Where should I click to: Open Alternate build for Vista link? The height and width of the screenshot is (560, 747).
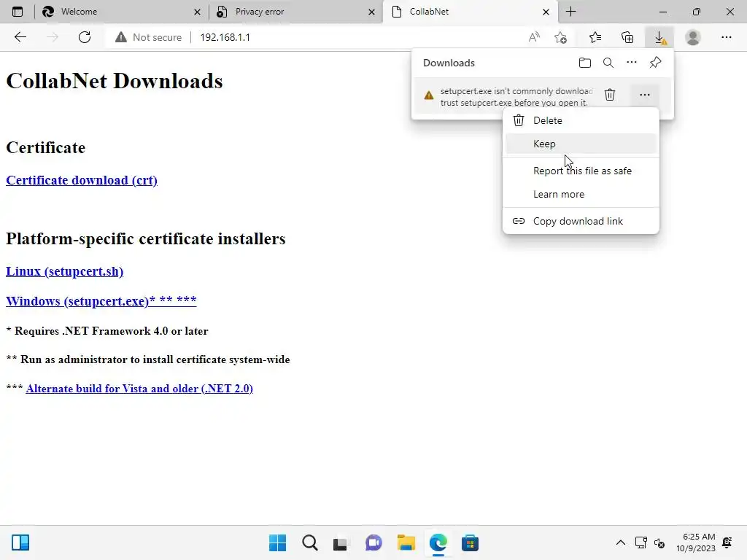(139, 389)
